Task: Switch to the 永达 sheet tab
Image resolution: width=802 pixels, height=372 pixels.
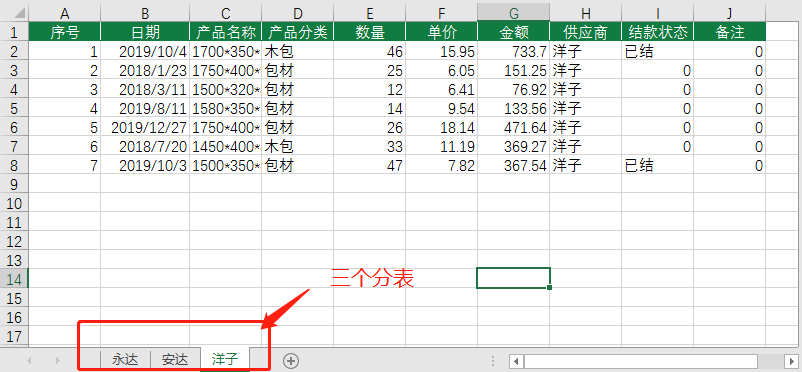Action: (x=125, y=360)
